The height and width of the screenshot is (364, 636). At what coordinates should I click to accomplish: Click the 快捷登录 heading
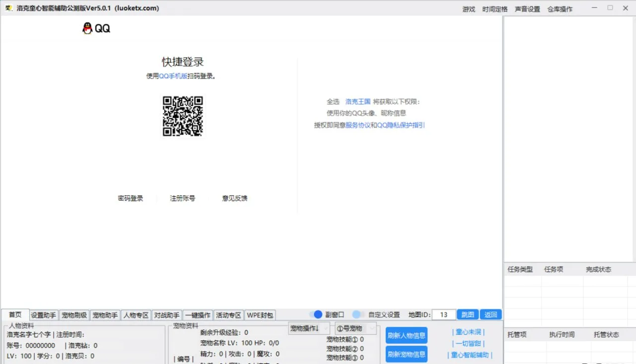coord(183,62)
